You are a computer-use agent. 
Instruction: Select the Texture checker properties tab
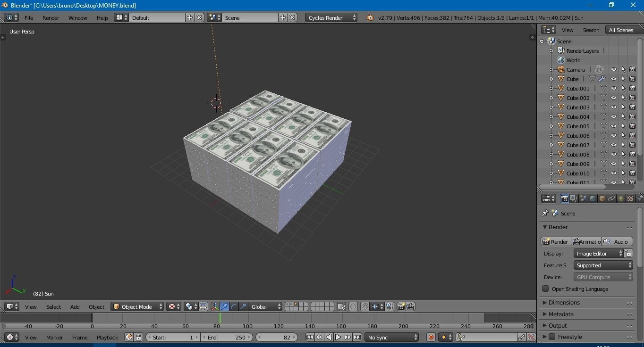click(630, 198)
